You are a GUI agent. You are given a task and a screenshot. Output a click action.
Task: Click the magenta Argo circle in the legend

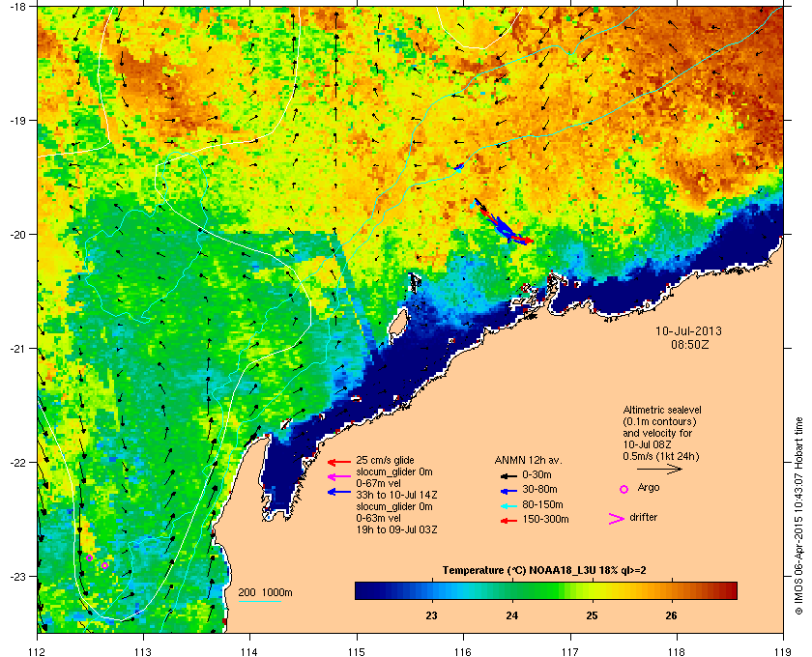(624, 489)
